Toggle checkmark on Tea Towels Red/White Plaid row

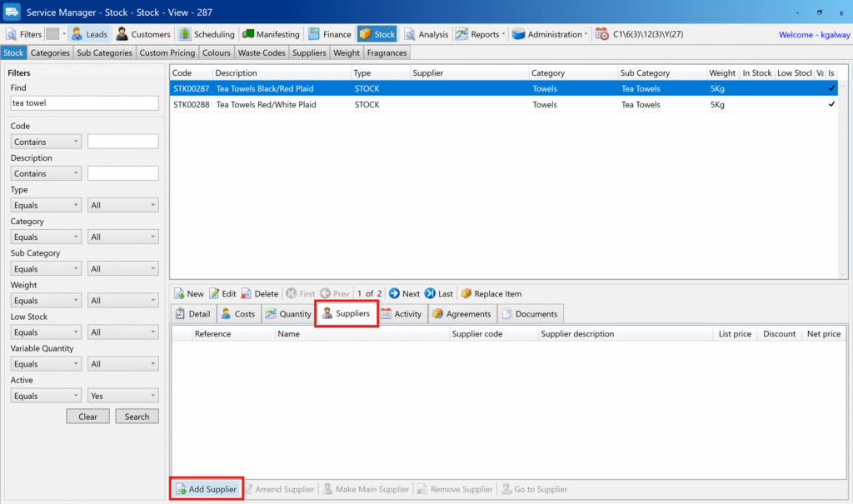click(831, 105)
